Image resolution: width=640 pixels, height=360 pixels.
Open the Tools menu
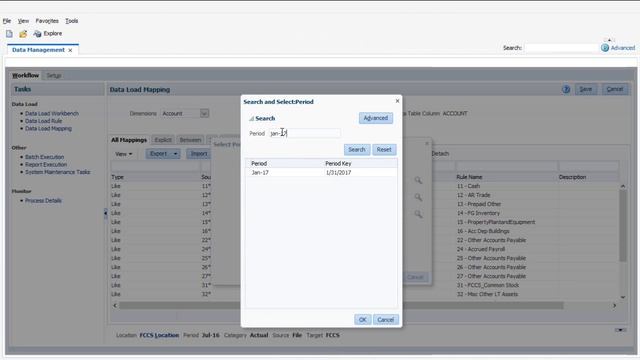pyautogui.click(x=72, y=21)
